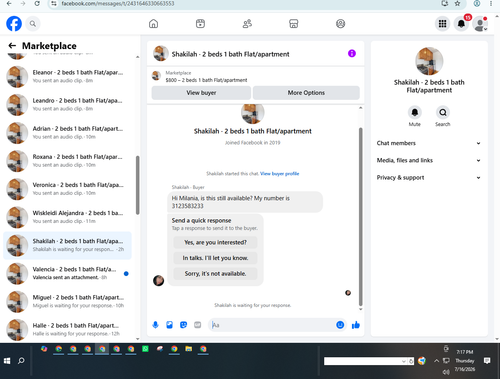The image size is (500, 379).
Task: Bookmark this page star icon
Action: [x=457, y=3]
